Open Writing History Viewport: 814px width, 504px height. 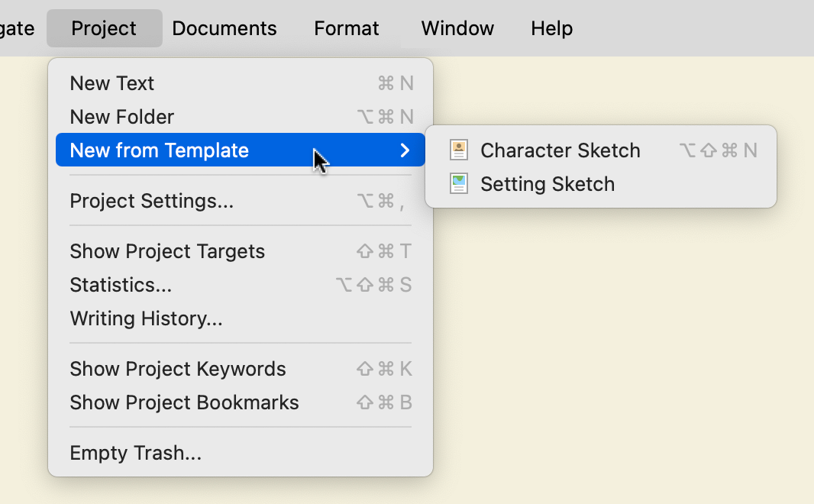click(x=146, y=318)
